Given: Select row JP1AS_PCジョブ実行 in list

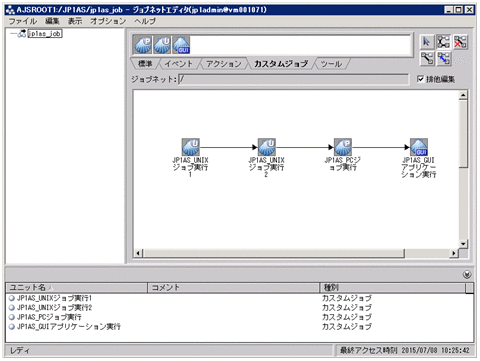Looking at the screenshot, I should [239, 317].
